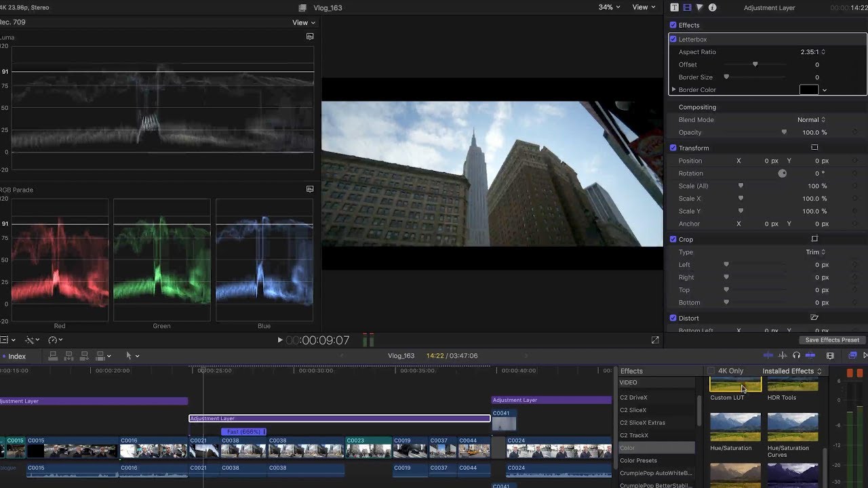Select the Hue/Saturation Curves effect thumbnail
Image resolution: width=868 pixels, height=488 pixels.
tap(793, 427)
